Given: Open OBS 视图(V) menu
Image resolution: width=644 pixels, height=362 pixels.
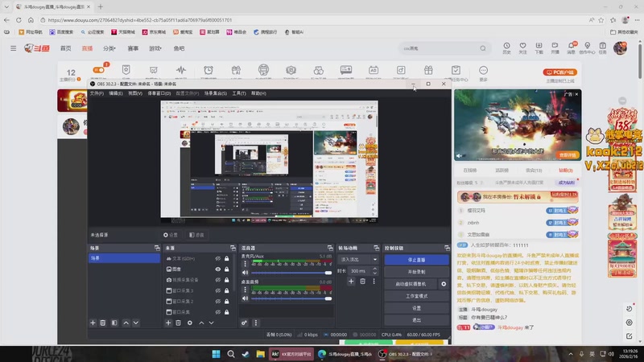Looking at the screenshot, I should tap(135, 93).
